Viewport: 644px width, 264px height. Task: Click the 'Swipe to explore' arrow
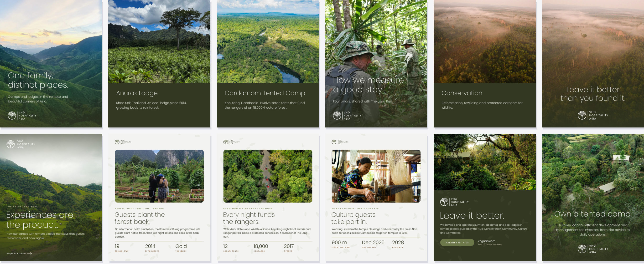click(30, 253)
